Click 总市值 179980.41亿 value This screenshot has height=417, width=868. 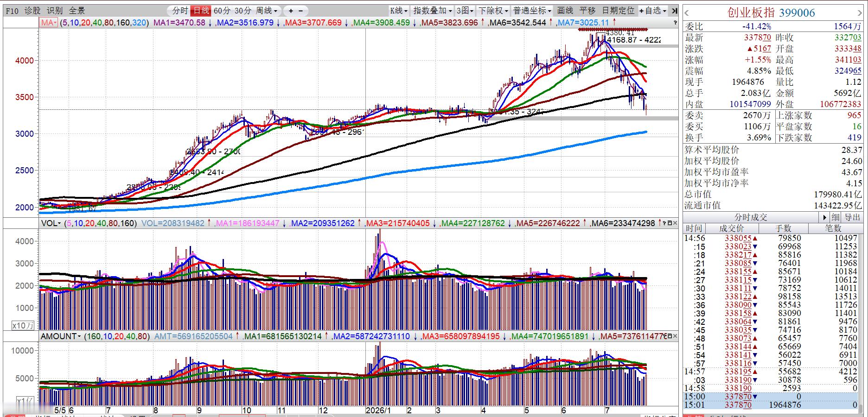[838, 194]
